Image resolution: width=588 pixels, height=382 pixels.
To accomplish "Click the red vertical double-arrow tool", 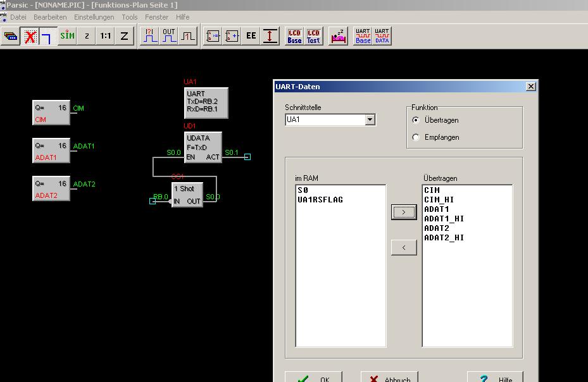I will tap(270, 36).
